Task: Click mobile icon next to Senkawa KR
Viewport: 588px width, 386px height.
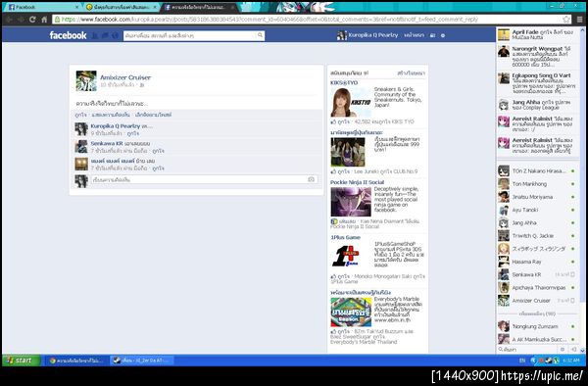Action: coord(572,274)
